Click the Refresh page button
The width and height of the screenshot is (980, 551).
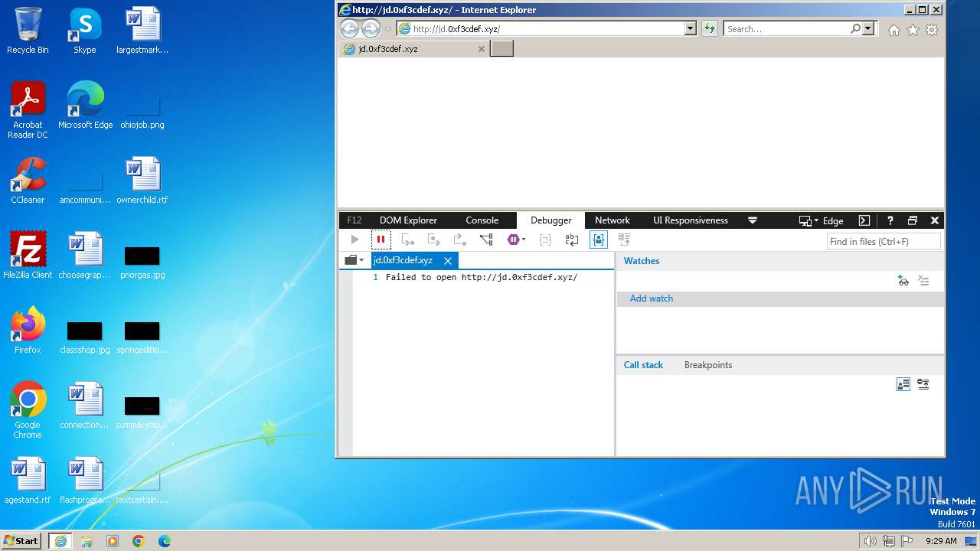click(710, 29)
